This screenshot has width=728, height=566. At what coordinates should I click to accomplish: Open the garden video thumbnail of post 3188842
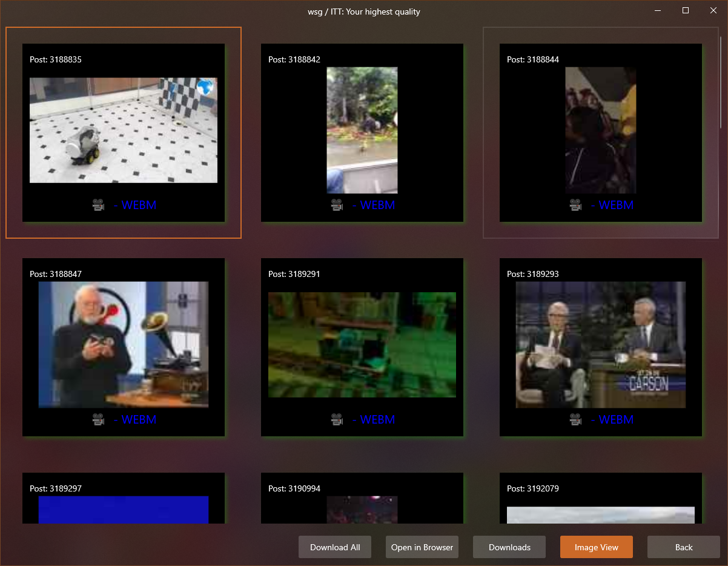point(362,130)
